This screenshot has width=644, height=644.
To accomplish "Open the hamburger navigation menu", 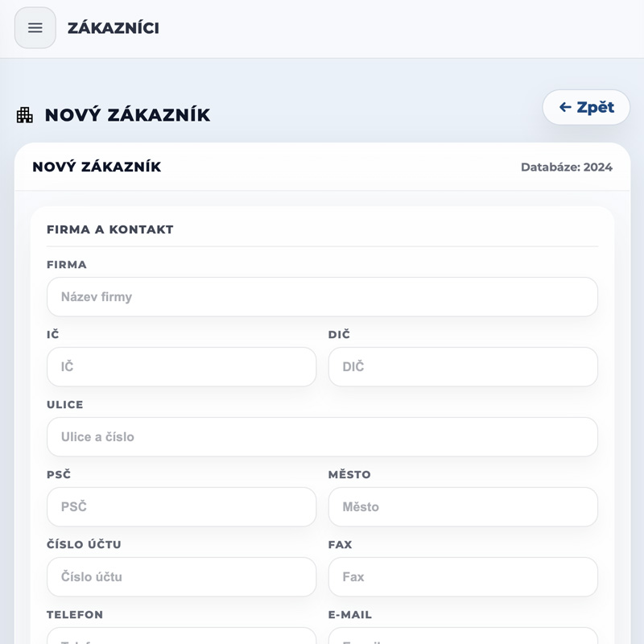I will coord(35,28).
